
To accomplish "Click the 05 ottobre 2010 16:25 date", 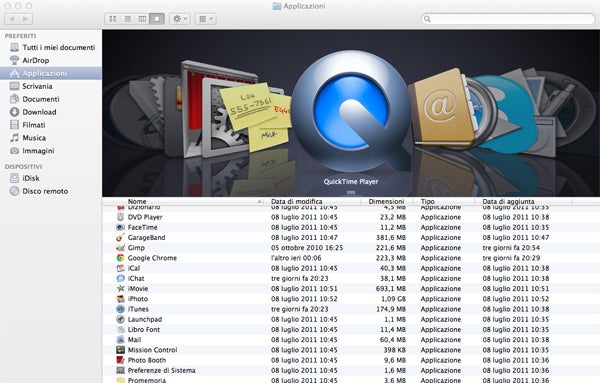I will pos(307,248).
